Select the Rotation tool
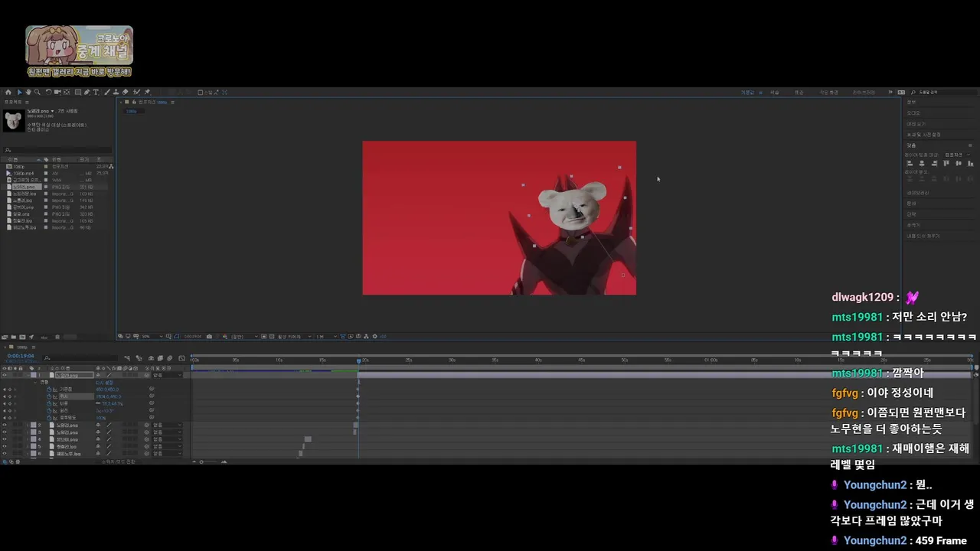 point(48,92)
